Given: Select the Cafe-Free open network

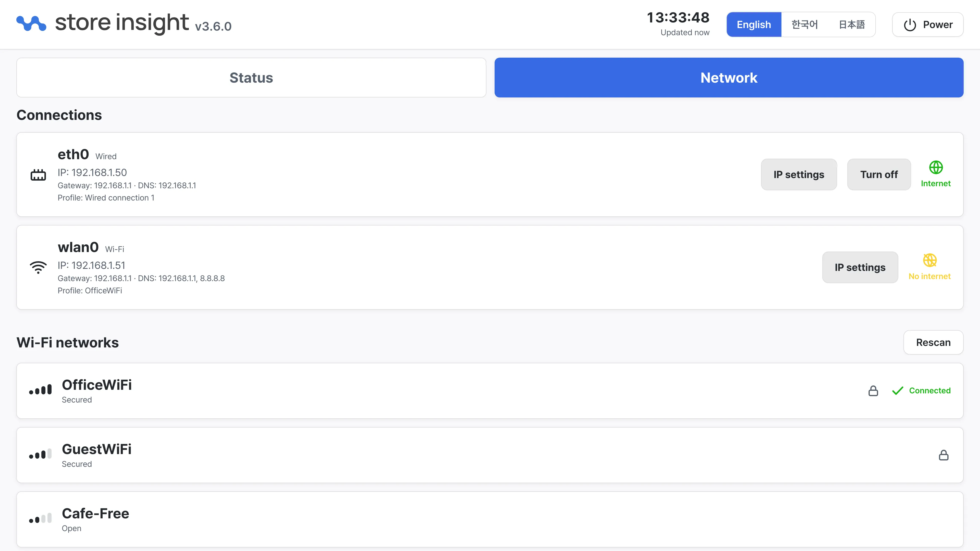Looking at the screenshot, I should [x=490, y=519].
